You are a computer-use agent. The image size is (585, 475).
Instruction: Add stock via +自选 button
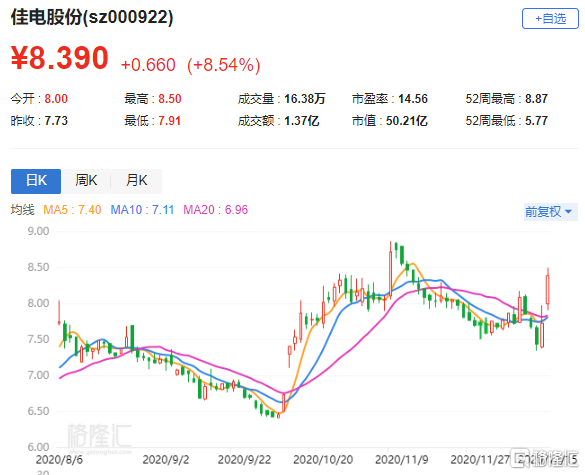click(x=550, y=18)
